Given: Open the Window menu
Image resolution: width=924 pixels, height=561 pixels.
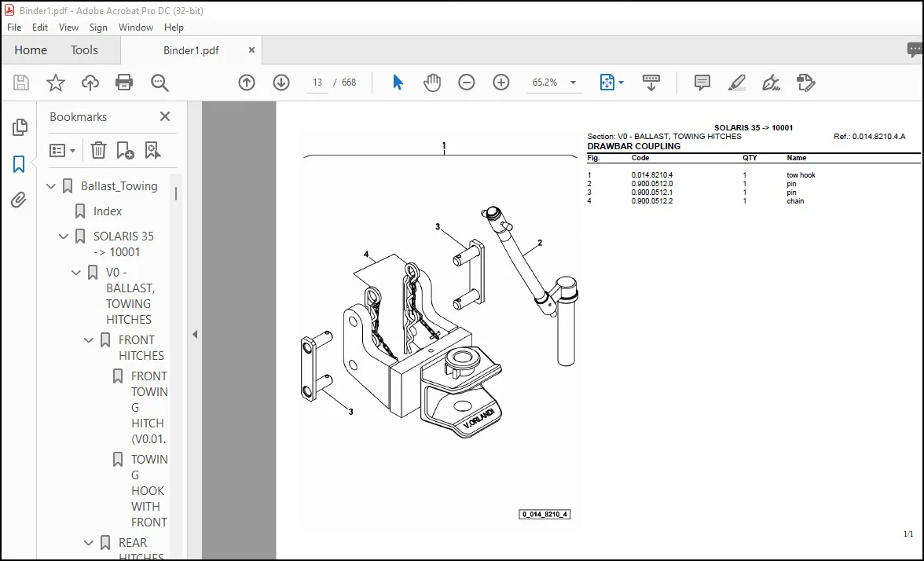Looking at the screenshot, I should 135,27.
